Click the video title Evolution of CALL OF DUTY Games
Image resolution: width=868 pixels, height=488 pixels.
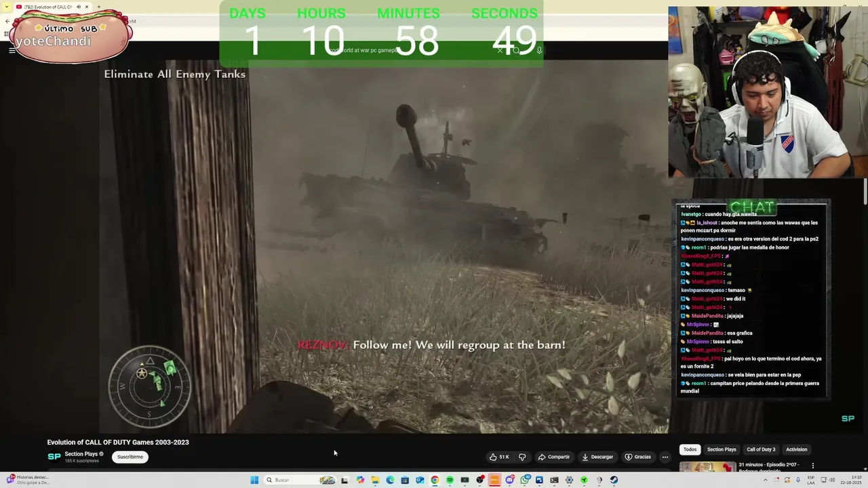click(118, 442)
